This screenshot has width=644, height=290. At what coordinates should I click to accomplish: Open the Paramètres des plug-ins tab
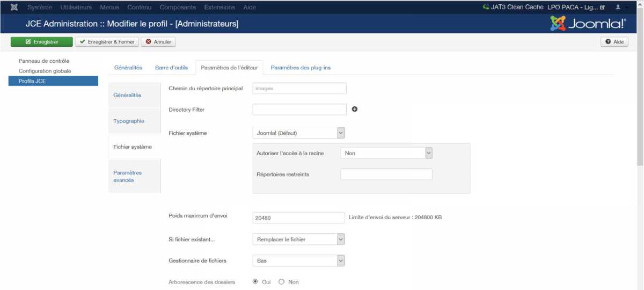click(300, 68)
